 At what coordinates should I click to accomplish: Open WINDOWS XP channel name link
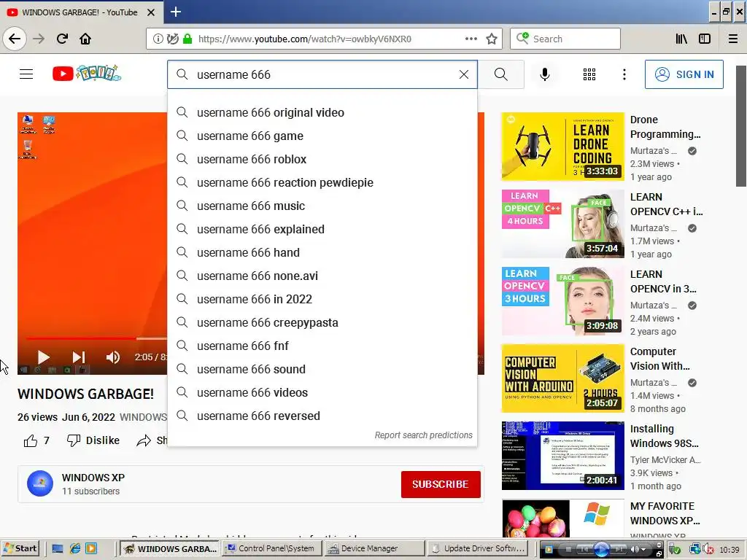pos(93,478)
